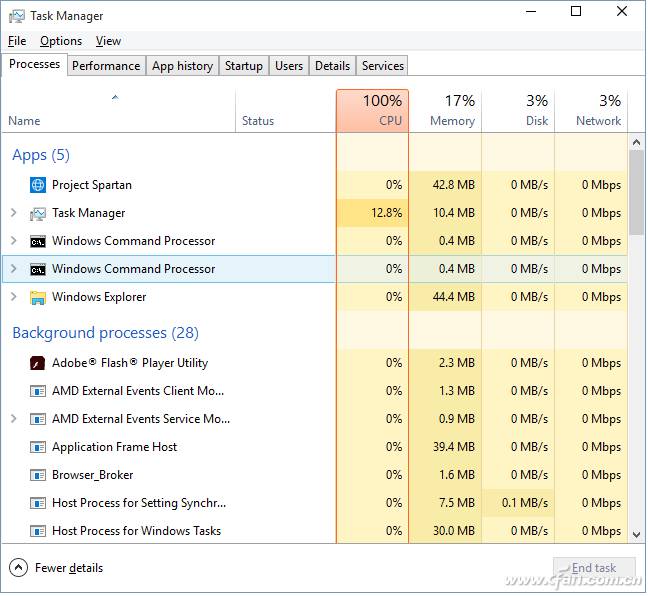Viewport: 648px width, 596px height.
Task: Click the Background processes (28) heading
Action: tap(105, 333)
